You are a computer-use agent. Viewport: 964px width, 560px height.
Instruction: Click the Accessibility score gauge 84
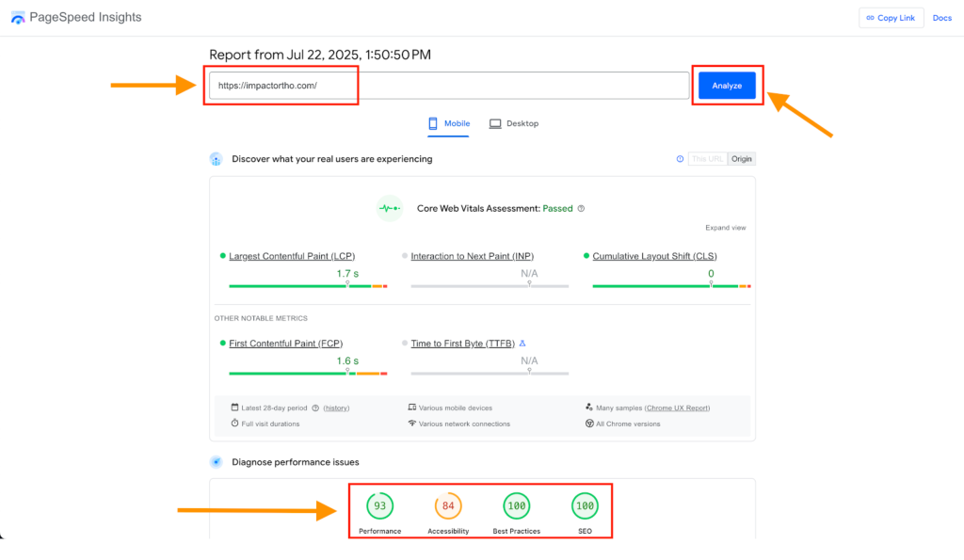point(448,506)
